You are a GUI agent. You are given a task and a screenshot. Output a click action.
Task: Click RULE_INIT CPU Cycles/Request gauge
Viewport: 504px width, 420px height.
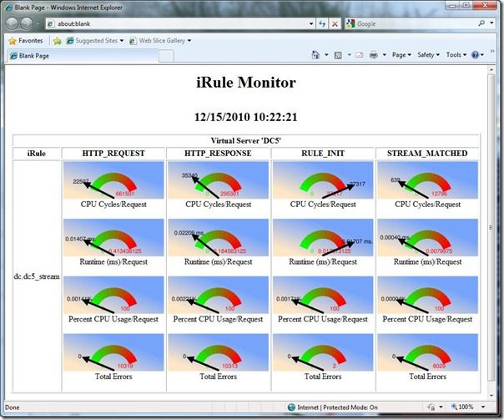pos(323,180)
